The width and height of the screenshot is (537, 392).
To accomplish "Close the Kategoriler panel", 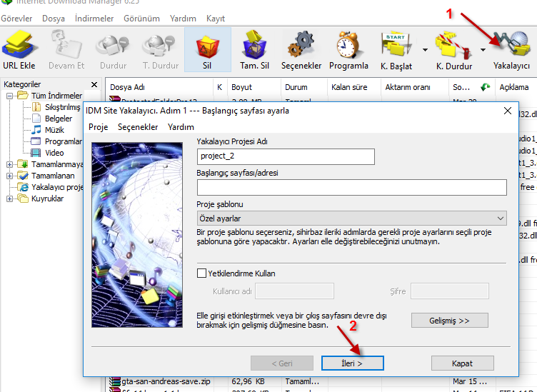I will (x=94, y=84).
